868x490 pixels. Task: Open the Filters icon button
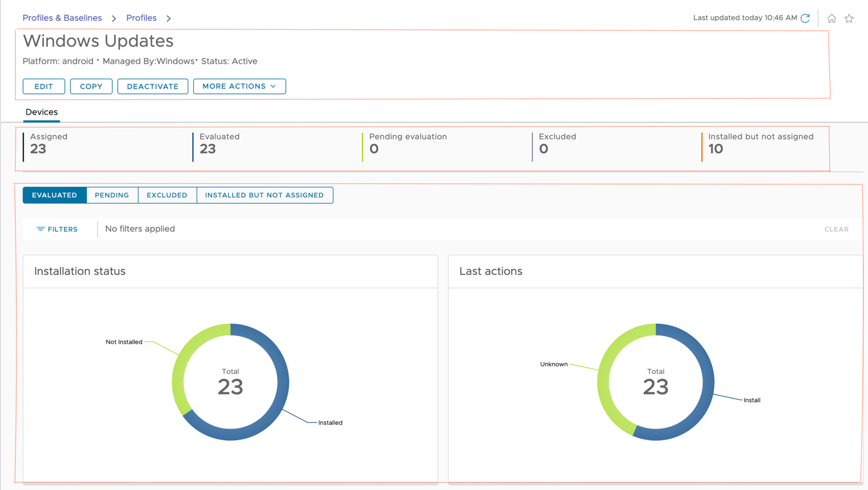(57, 229)
